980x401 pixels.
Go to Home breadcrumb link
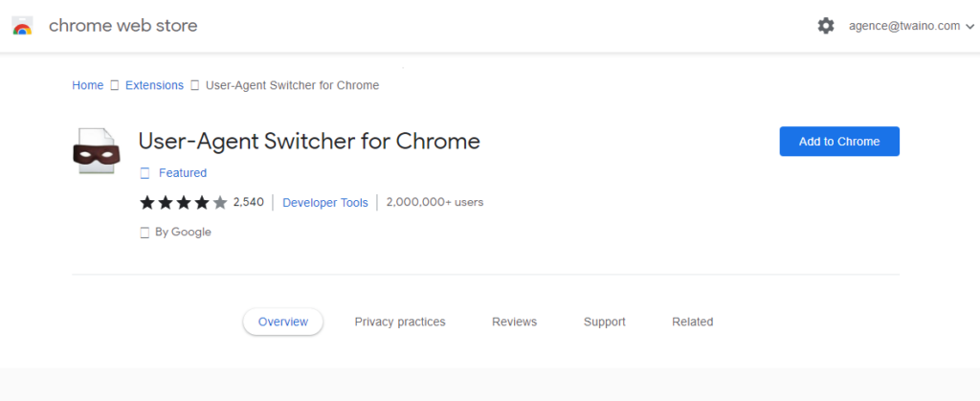(87, 85)
